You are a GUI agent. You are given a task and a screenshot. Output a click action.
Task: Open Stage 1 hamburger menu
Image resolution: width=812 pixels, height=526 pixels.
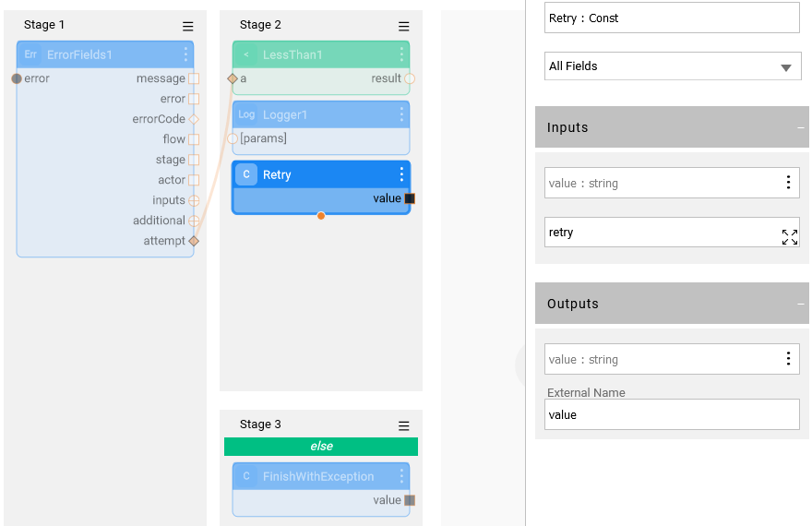point(188,27)
